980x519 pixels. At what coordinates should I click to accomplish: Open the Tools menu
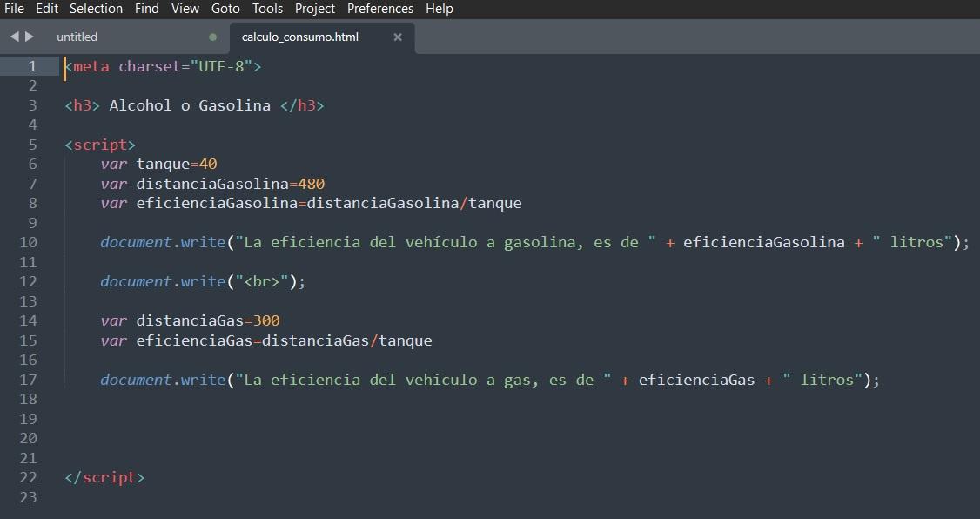click(267, 9)
